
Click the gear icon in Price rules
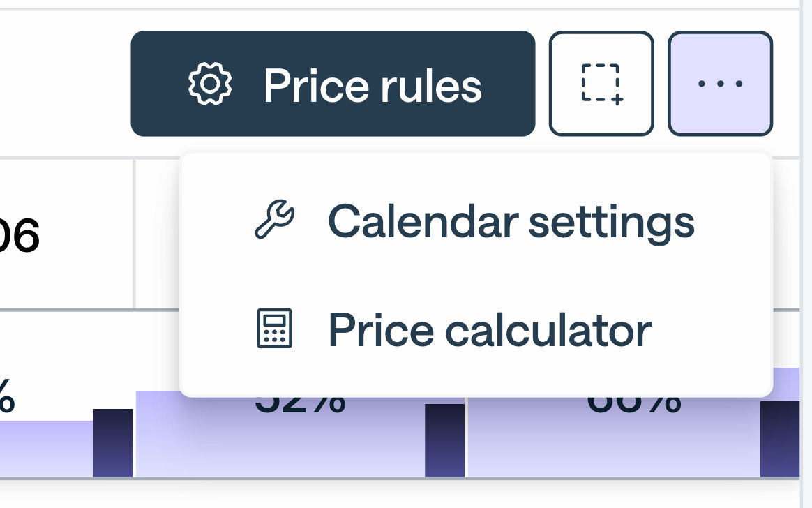tap(210, 84)
